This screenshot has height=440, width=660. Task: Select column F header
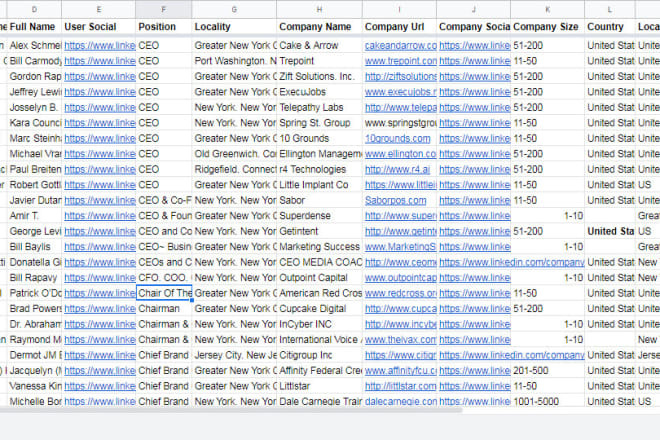tap(164, 9)
